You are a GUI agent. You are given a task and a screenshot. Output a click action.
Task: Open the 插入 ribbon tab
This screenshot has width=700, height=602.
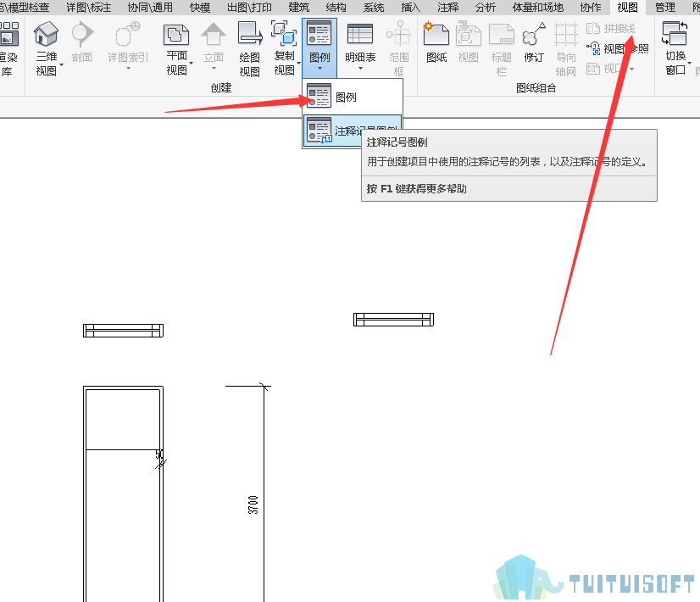click(x=411, y=7)
